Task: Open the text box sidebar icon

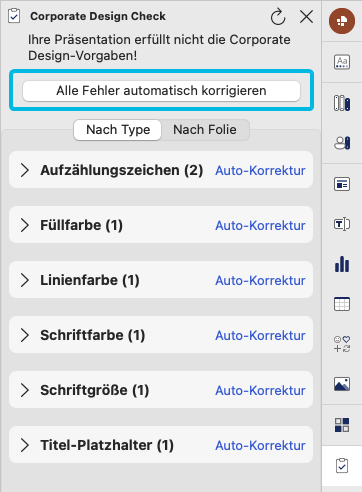Action: [342, 224]
